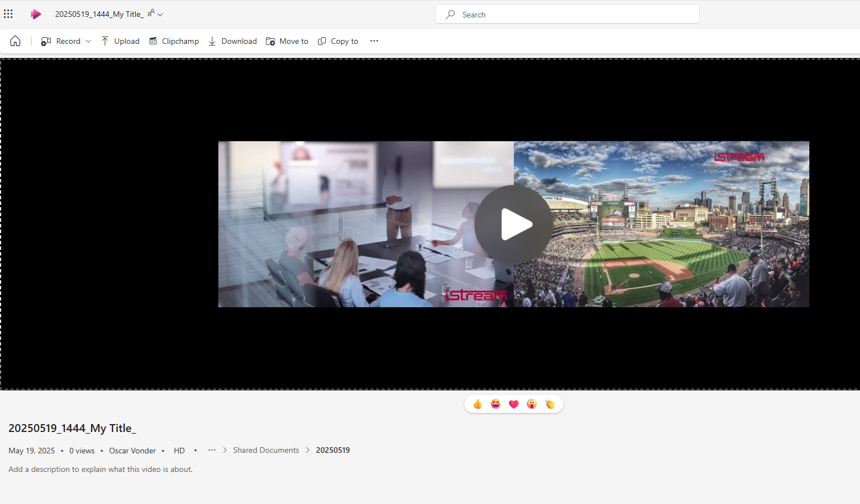Expand the file title dropdown chevron

coord(160,15)
